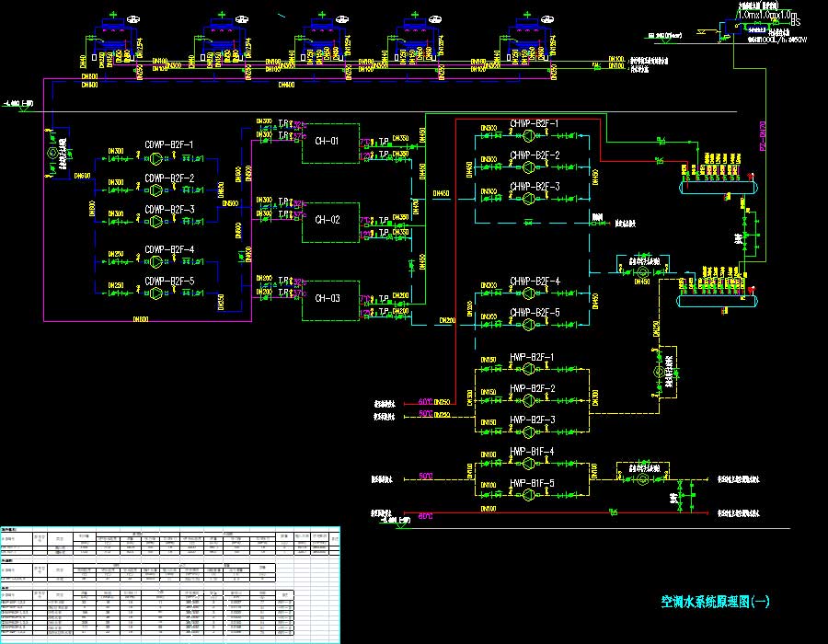828x644 pixels.
Task: Click the CDWP-B2F-3 pump symbol
Action: [x=155, y=222]
